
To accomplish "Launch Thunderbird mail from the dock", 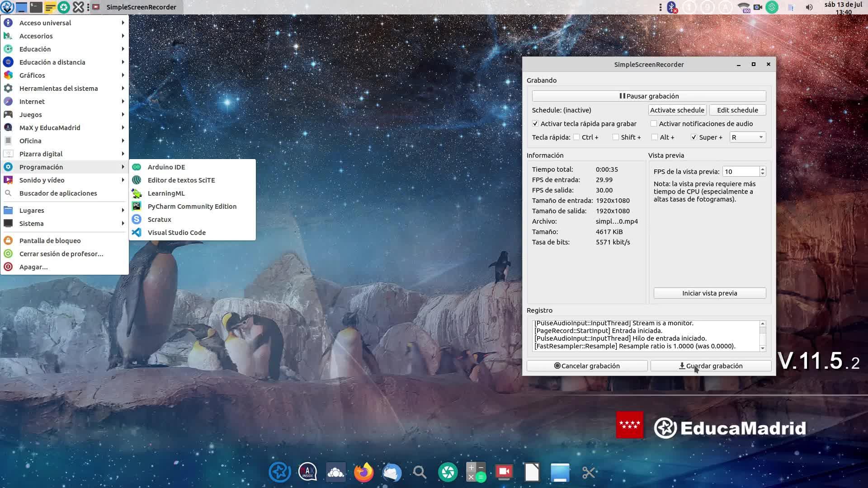I will pos(392,473).
